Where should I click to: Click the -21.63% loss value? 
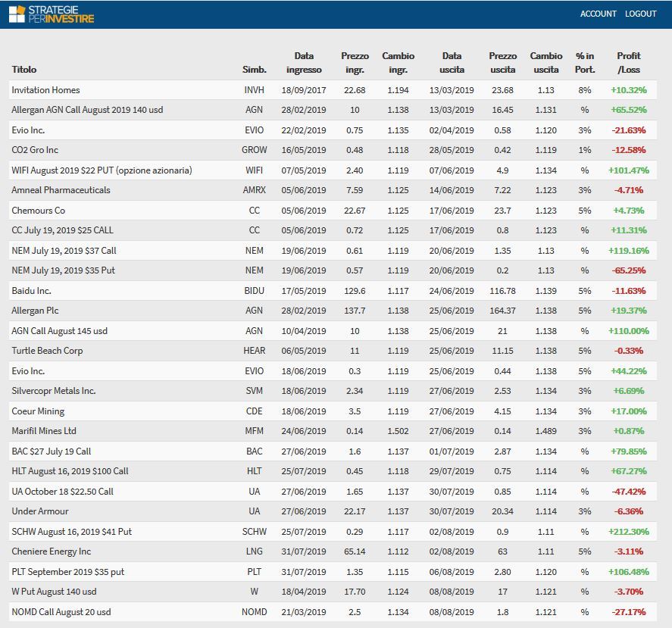click(x=629, y=130)
